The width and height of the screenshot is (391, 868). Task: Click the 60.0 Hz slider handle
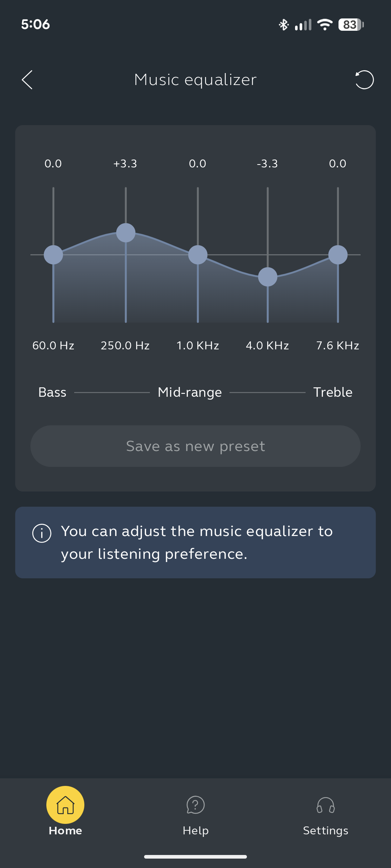[53, 255]
